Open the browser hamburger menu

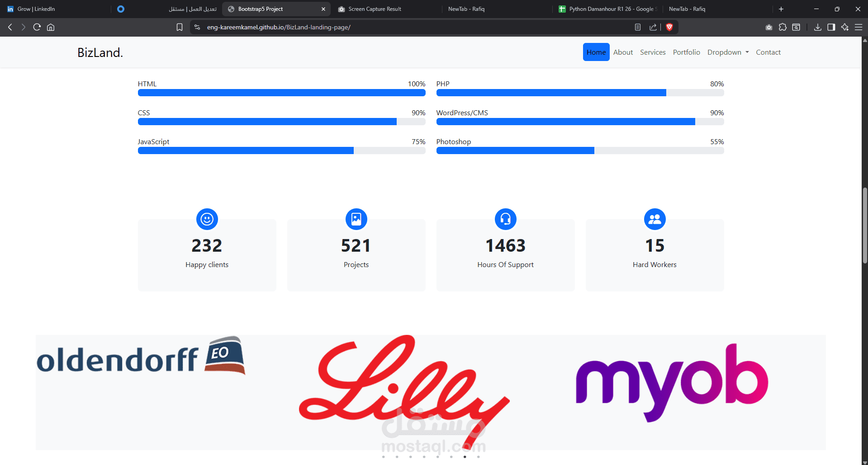(x=859, y=27)
